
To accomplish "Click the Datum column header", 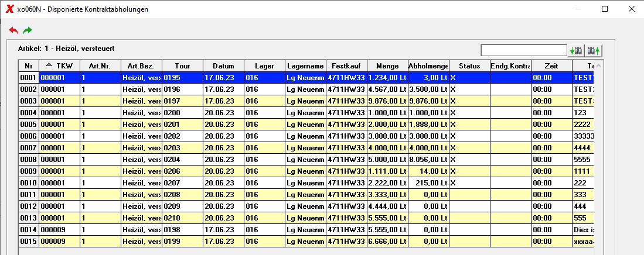I will 224,66.
